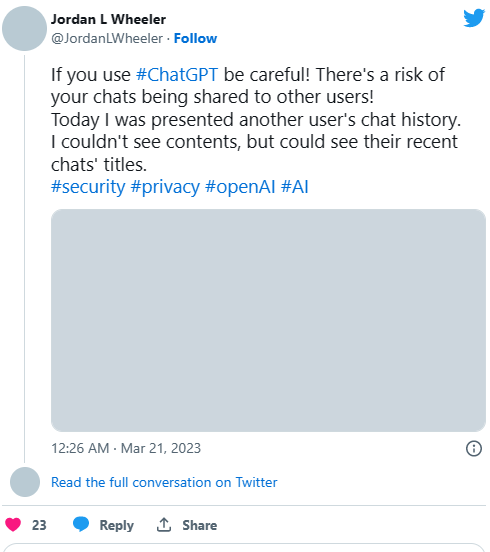
Task: Like the tweet with the heart icon
Action: tap(13, 525)
